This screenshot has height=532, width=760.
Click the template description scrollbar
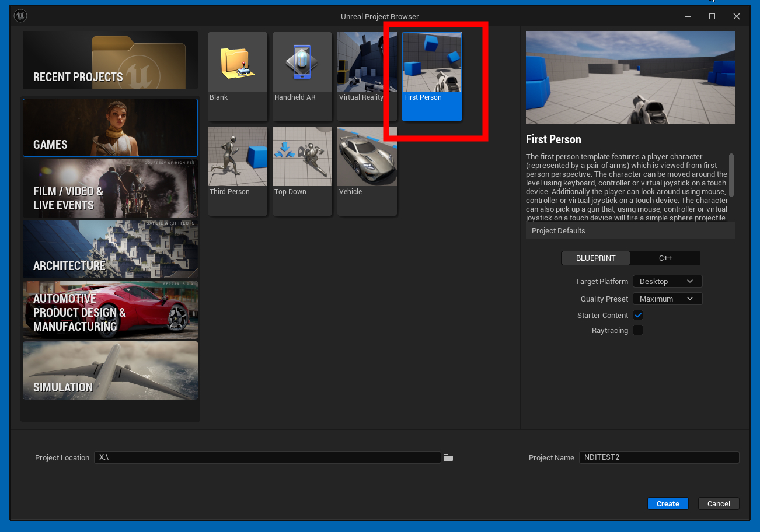tap(731, 175)
